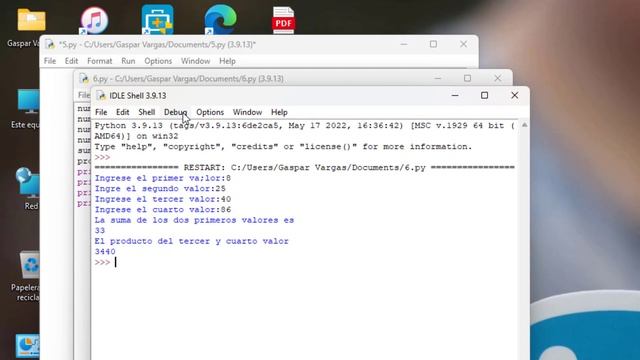Click the IDLE Shell 3.9.13 title text

click(138, 96)
